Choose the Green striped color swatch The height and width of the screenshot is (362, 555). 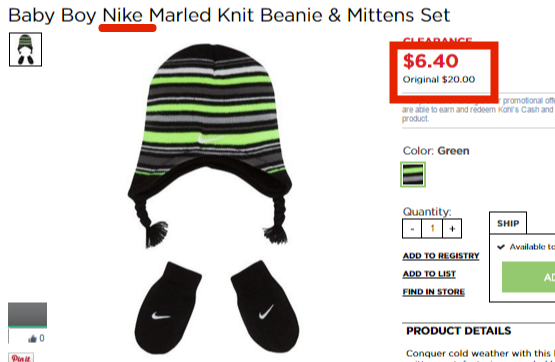413,174
